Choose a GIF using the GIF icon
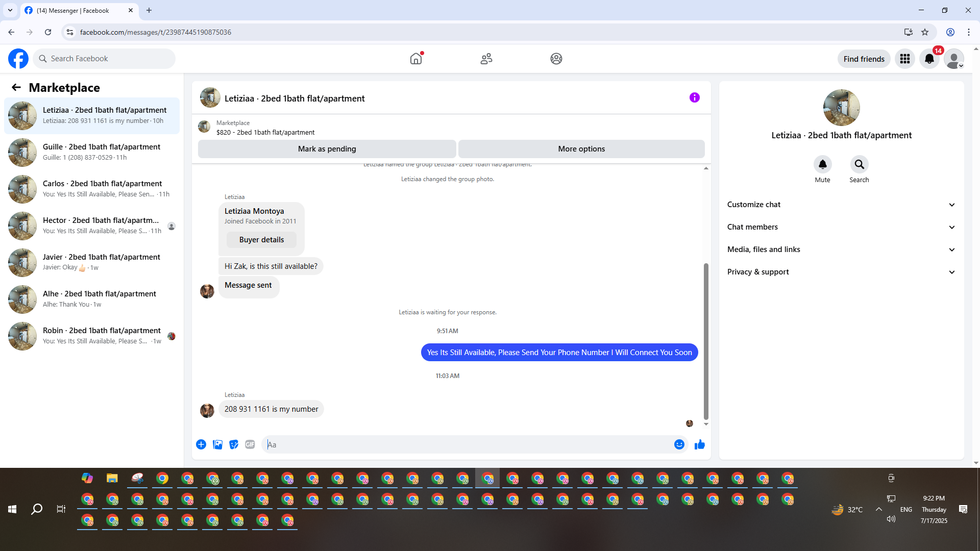Viewport: 980px width, 551px height. tap(250, 444)
